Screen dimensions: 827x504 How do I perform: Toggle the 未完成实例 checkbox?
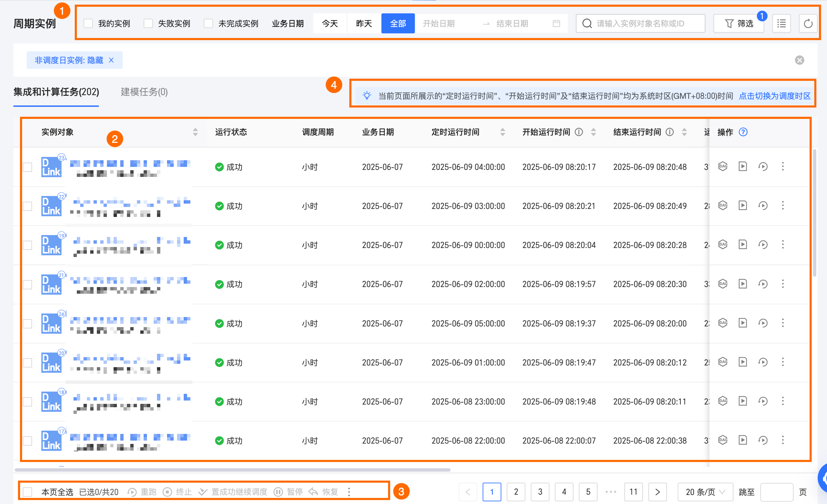tap(208, 23)
